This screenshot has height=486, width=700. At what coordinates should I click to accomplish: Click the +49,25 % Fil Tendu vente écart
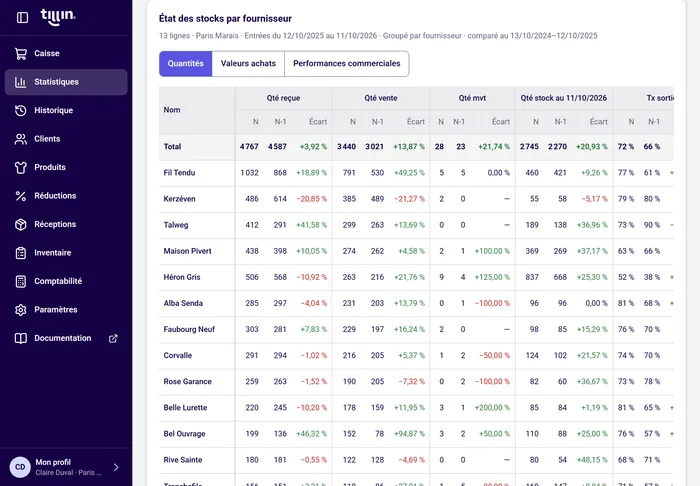(409, 173)
